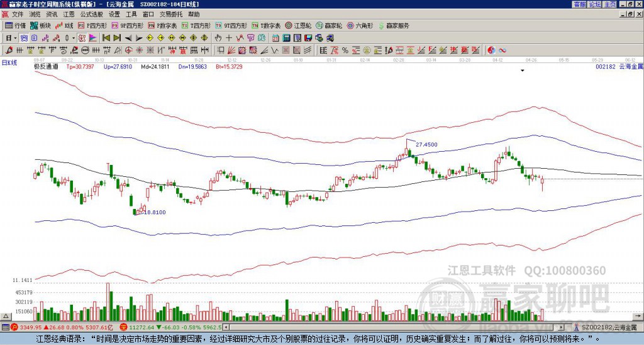The height and width of the screenshot is (345, 644).
Task: Open the P四方形 tool
Action: click(92, 25)
